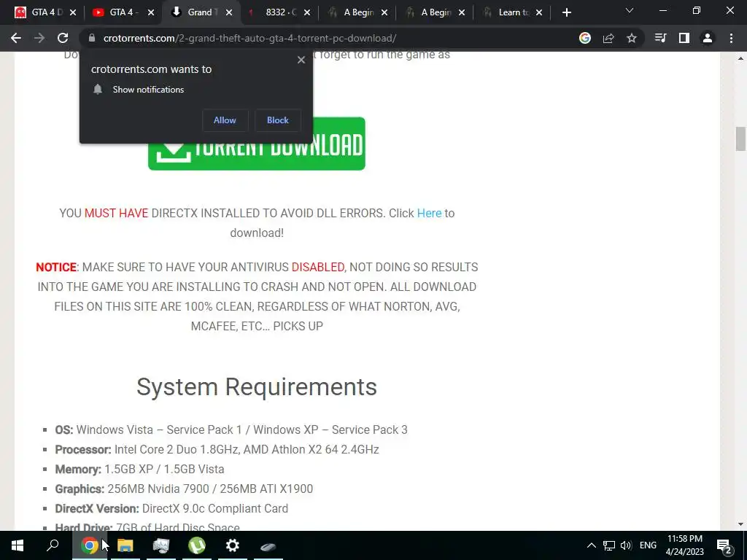Click the scrollbar down arrow

pos(740,525)
